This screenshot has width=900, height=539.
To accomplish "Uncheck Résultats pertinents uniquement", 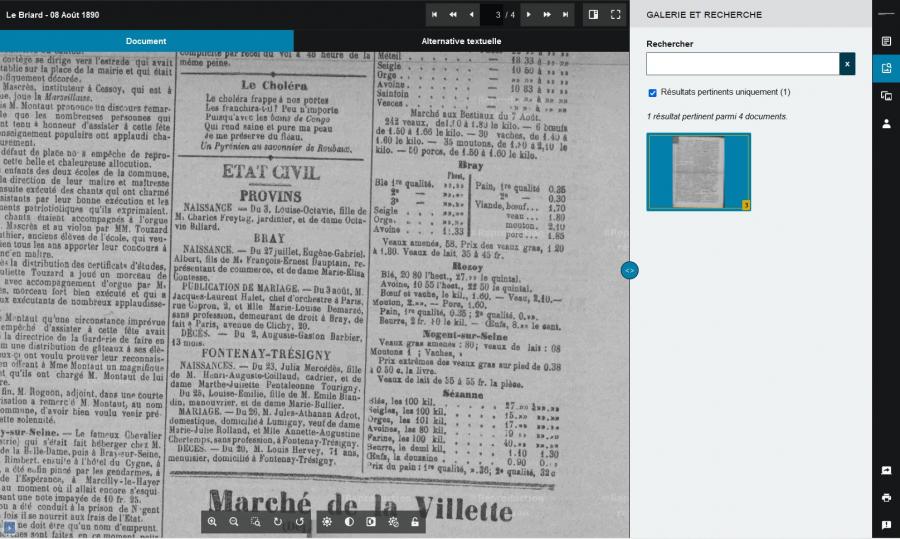I will (x=653, y=92).
